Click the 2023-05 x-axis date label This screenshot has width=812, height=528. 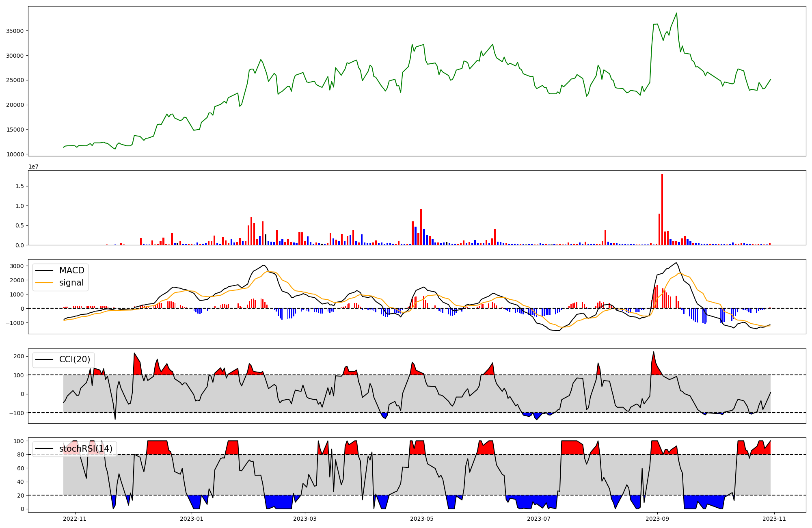click(x=422, y=519)
